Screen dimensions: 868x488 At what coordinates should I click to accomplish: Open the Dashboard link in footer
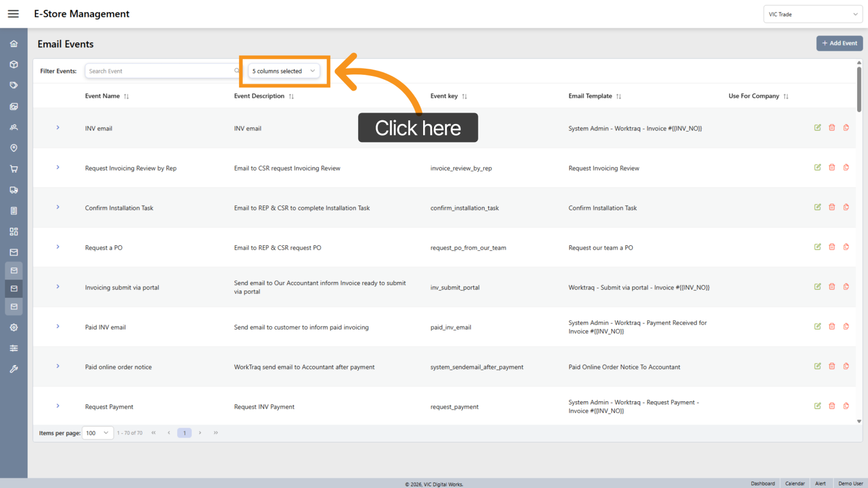(763, 483)
